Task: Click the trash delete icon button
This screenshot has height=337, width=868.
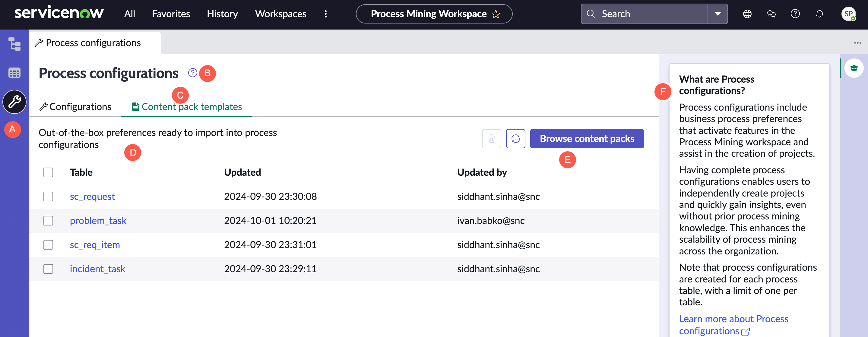Action: 491,139
